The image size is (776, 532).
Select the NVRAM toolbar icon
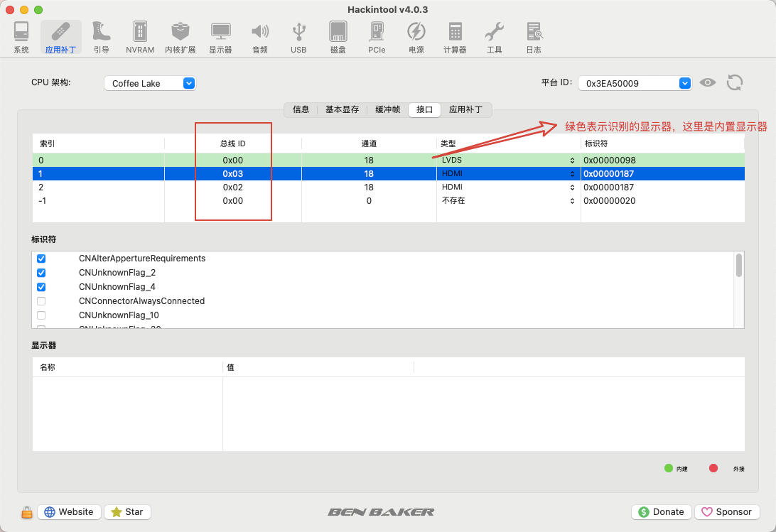coord(140,37)
